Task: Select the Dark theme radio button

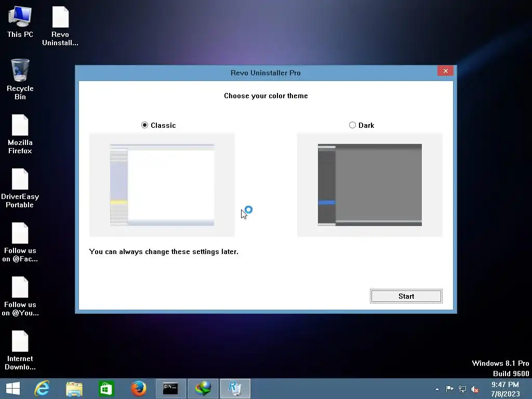Action: 353,125
